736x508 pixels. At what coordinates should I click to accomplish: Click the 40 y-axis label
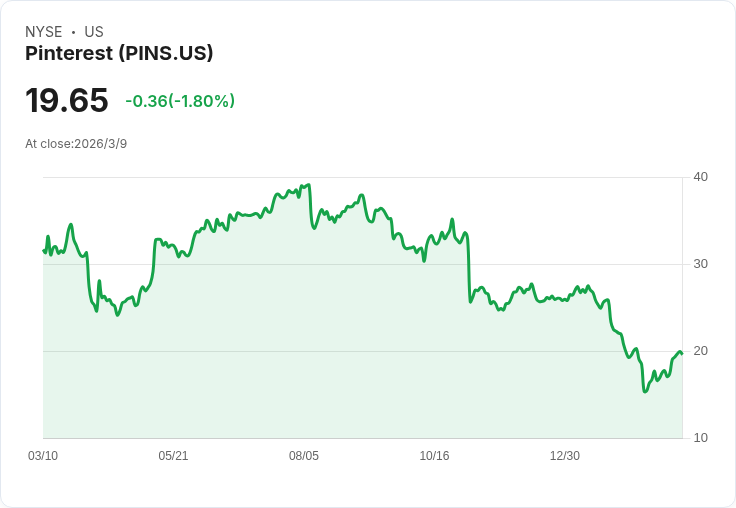click(701, 177)
